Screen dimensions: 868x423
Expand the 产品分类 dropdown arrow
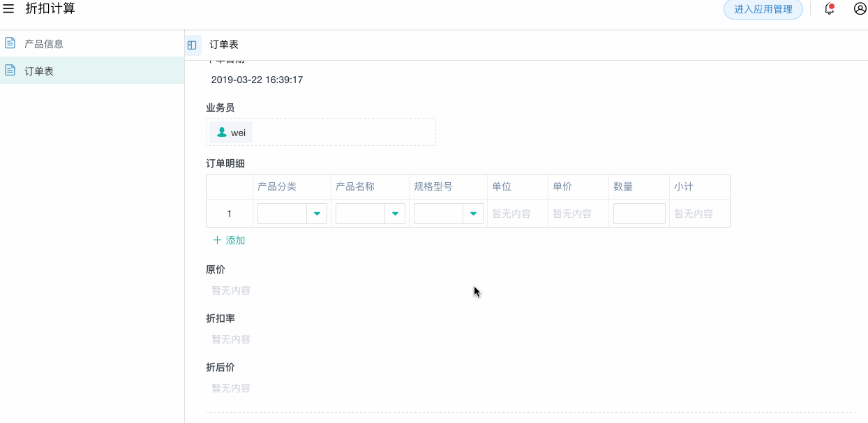(317, 214)
